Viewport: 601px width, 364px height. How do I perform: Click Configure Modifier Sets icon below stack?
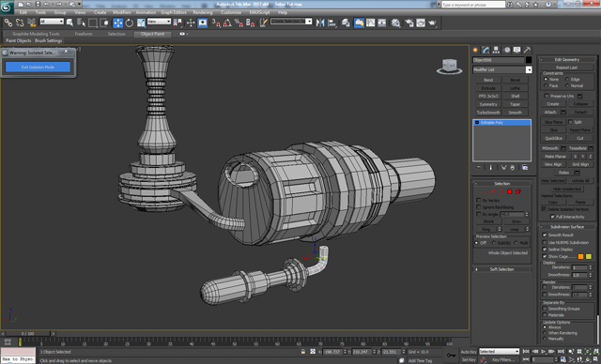click(x=525, y=168)
